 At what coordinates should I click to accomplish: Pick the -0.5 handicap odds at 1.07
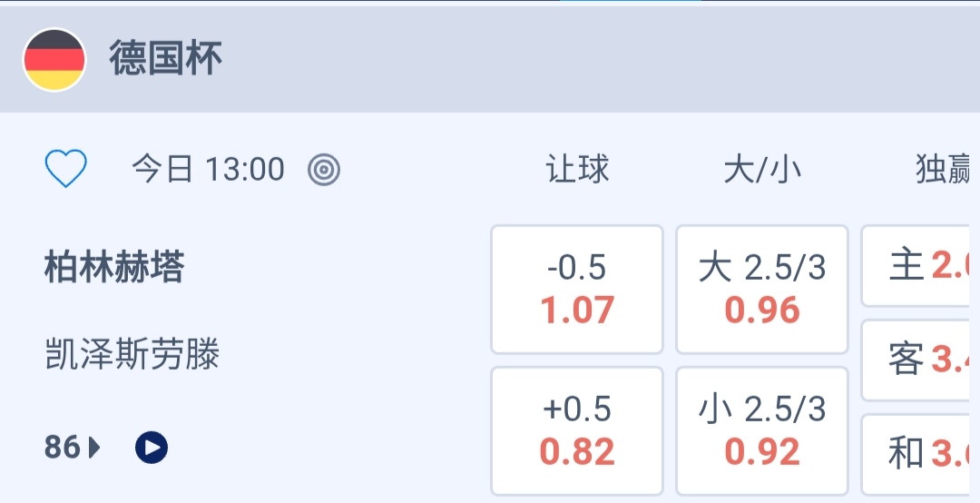pos(577,290)
